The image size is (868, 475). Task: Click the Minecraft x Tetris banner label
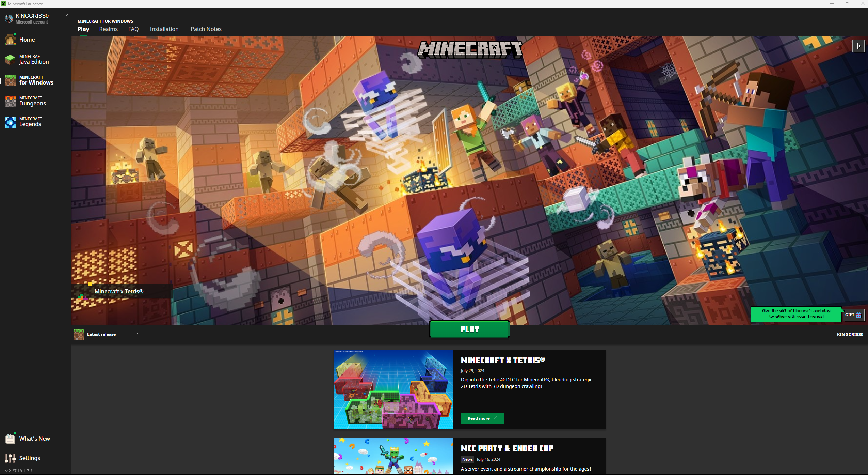click(x=119, y=291)
